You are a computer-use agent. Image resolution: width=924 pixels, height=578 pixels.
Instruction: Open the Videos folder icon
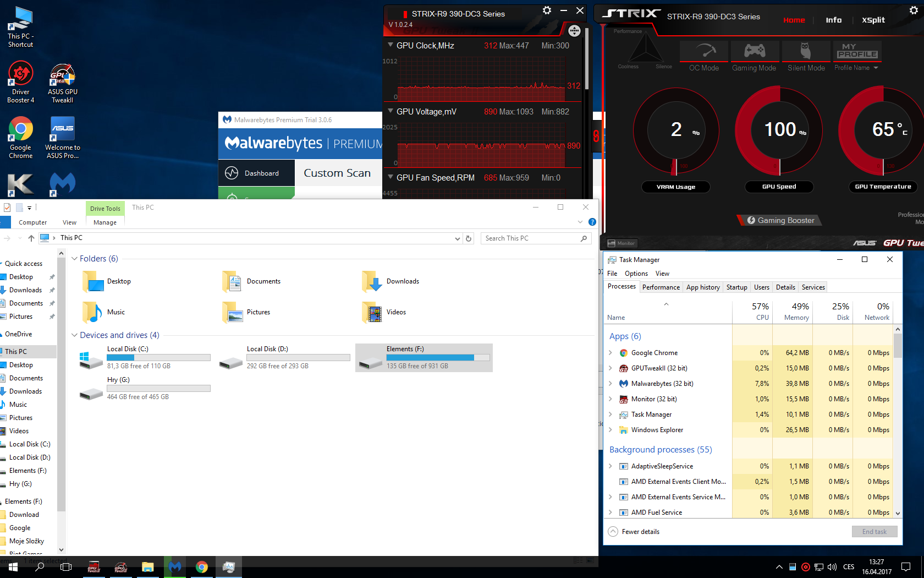click(x=372, y=312)
